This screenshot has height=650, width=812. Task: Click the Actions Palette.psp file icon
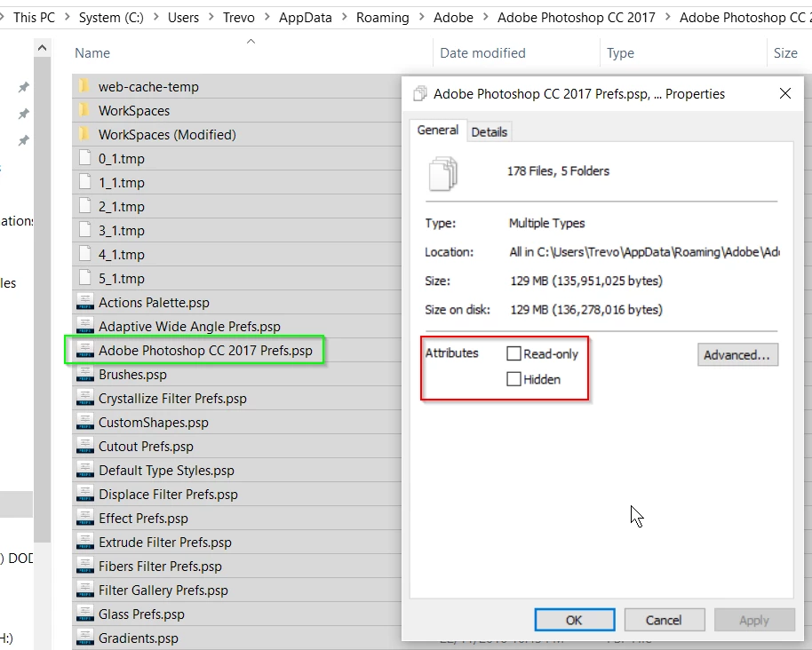tap(85, 302)
